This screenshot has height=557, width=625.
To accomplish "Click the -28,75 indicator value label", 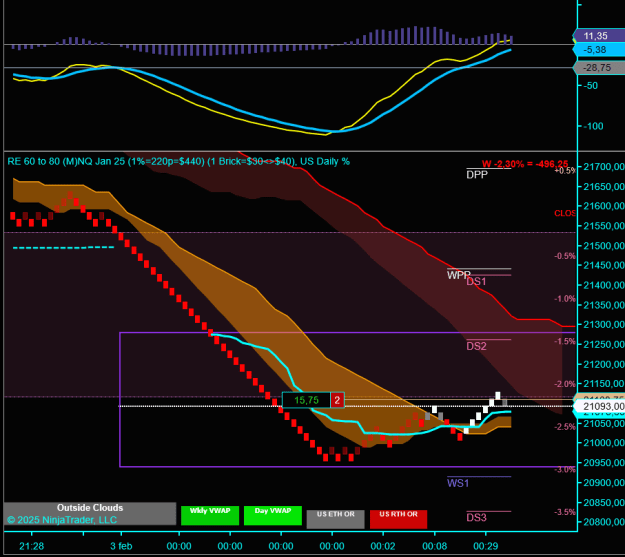I will (599, 68).
